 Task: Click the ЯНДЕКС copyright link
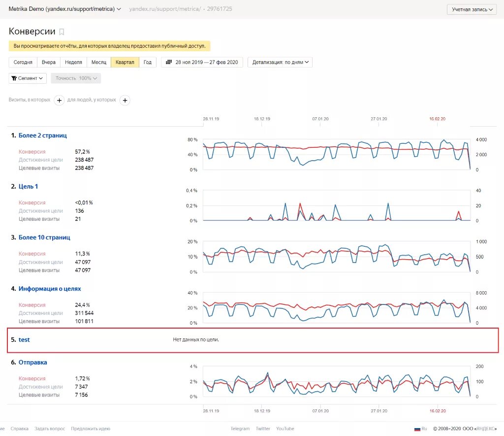point(484,429)
